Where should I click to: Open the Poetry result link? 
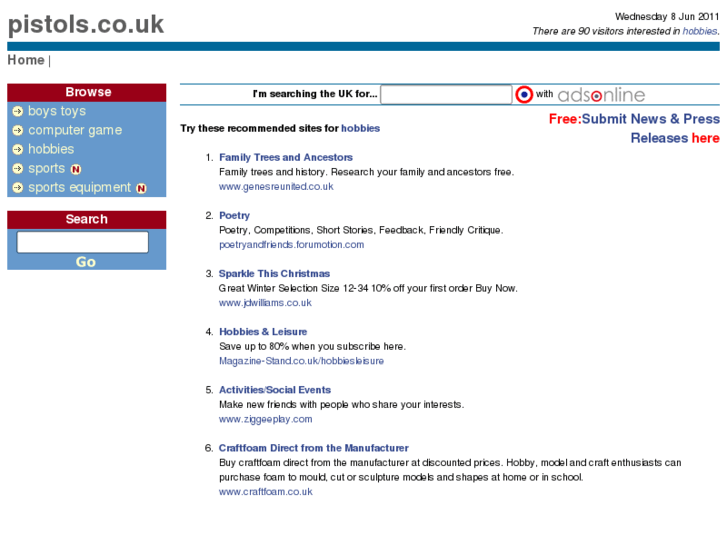click(x=234, y=216)
